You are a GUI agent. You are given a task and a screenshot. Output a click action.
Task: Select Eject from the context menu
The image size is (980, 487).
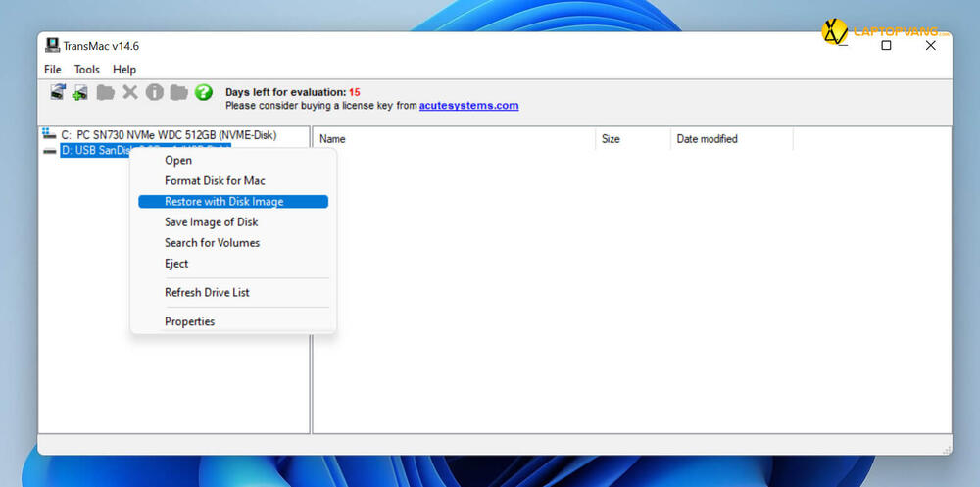pyautogui.click(x=233, y=264)
